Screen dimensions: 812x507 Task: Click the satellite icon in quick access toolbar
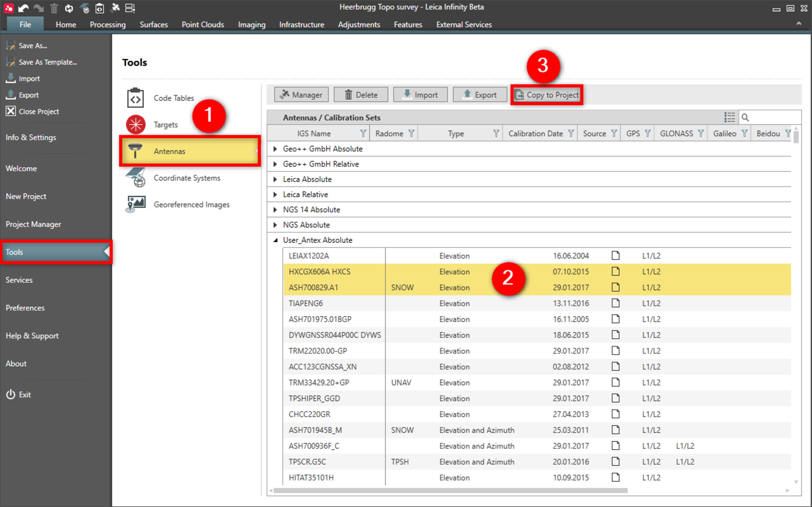click(115, 7)
